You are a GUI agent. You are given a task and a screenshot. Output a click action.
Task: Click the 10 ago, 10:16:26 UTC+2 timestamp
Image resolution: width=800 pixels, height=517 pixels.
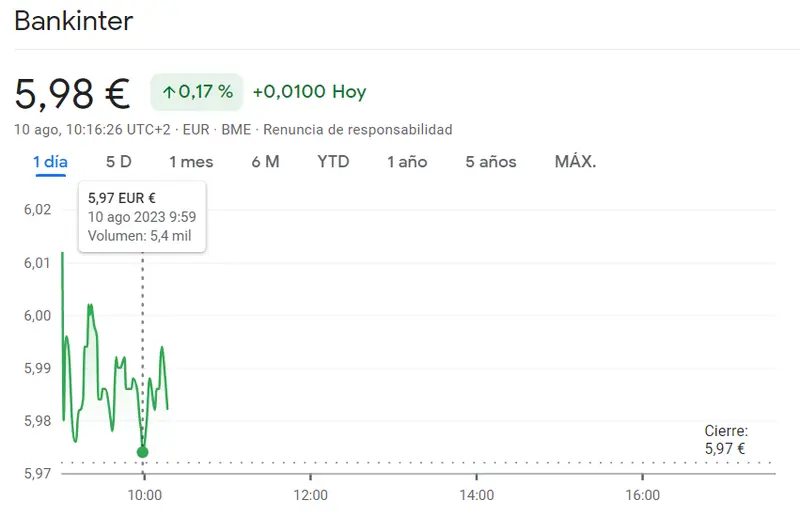click(92, 130)
